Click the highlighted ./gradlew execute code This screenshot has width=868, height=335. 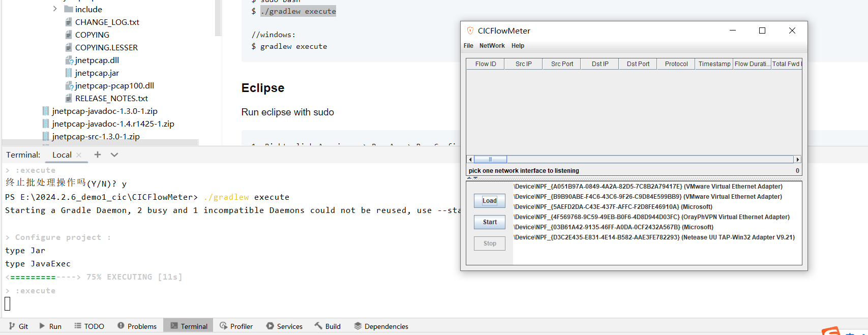pyautogui.click(x=298, y=11)
